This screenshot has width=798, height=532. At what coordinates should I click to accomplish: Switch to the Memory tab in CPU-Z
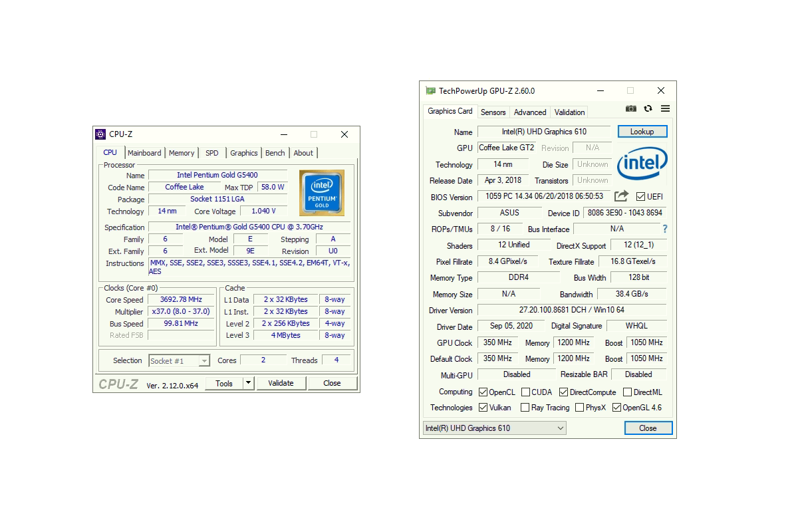point(182,153)
